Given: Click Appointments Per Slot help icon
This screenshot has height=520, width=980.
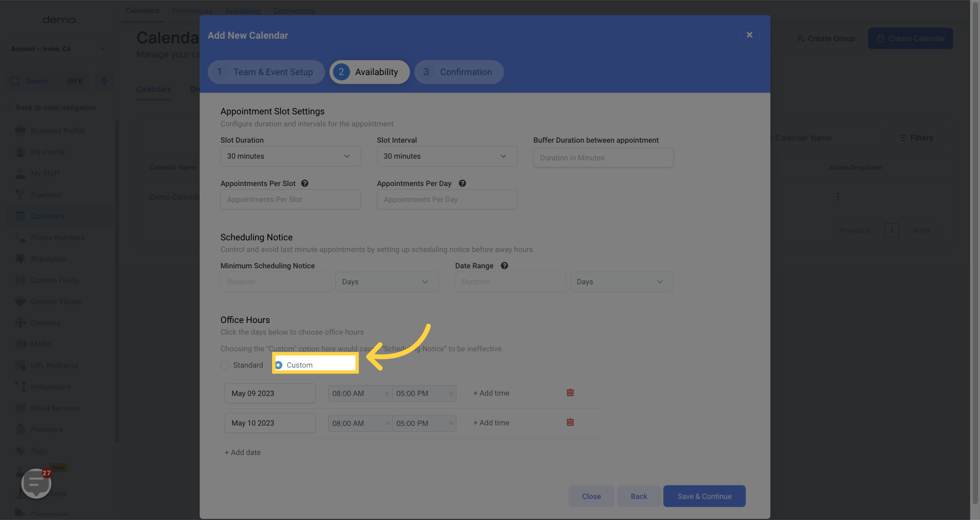Looking at the screenshot, I should 305,183.
